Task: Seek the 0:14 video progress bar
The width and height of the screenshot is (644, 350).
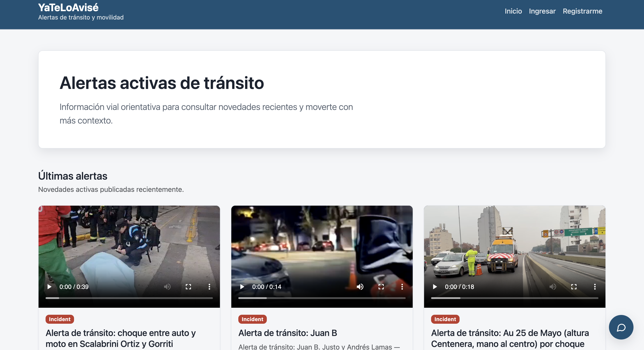Action: point(322,298)
